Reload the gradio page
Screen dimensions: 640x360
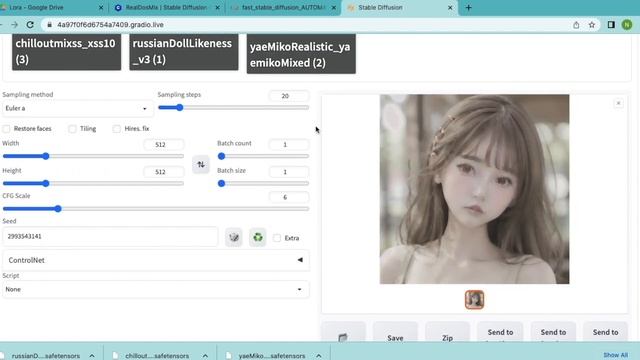click(30, 25)
